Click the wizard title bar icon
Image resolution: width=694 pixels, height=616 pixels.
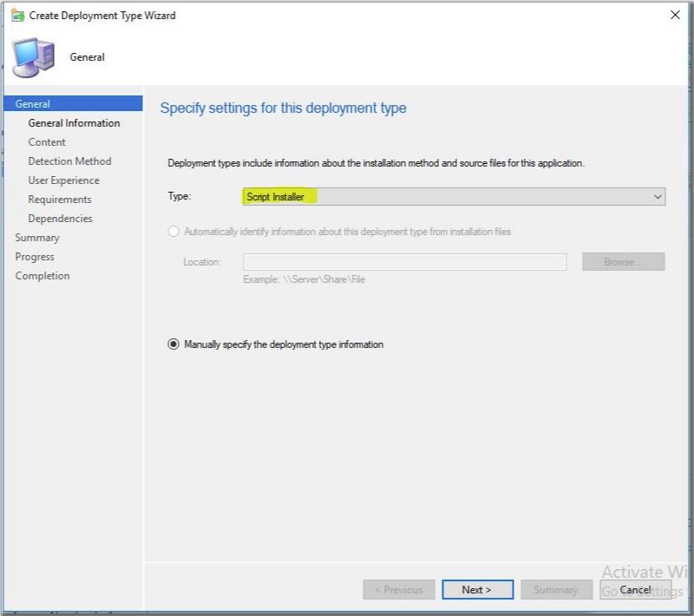[x=17, y=16]
